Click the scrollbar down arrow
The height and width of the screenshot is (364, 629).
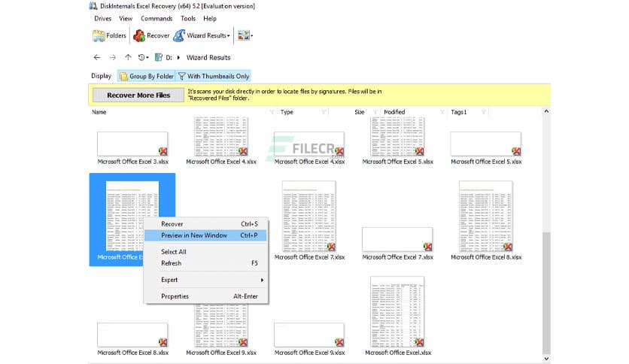pyautogui.click(x=546, y=359)
